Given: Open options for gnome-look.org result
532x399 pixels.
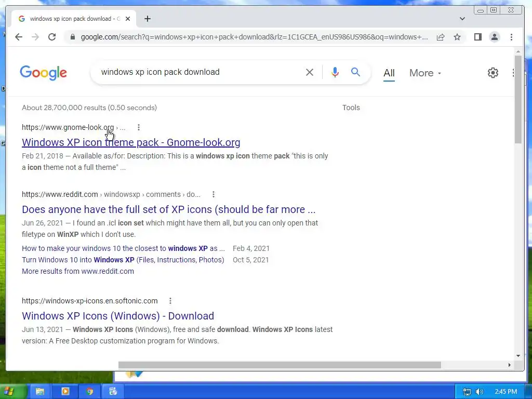Looking at the screenshot, I should click(138, 127).
